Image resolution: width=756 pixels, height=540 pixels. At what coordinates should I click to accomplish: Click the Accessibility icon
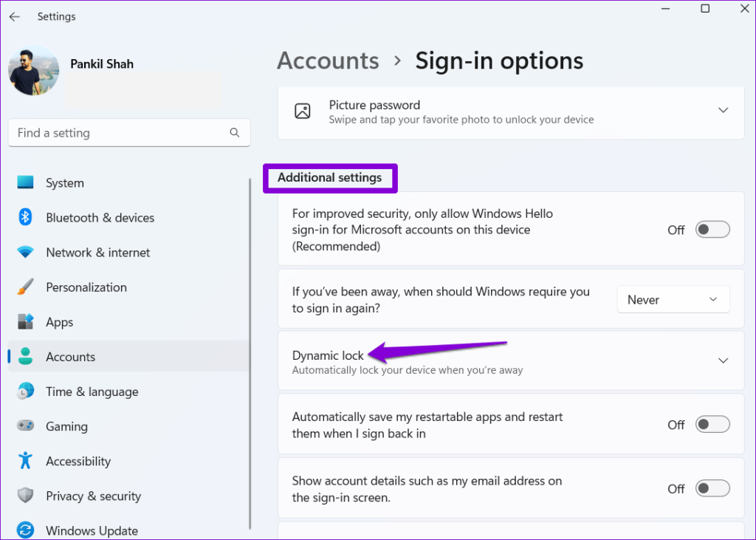click(24, 461)
